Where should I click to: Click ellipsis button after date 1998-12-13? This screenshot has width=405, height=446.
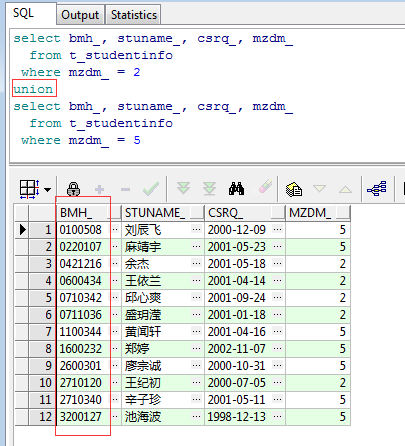coord(277,416)
